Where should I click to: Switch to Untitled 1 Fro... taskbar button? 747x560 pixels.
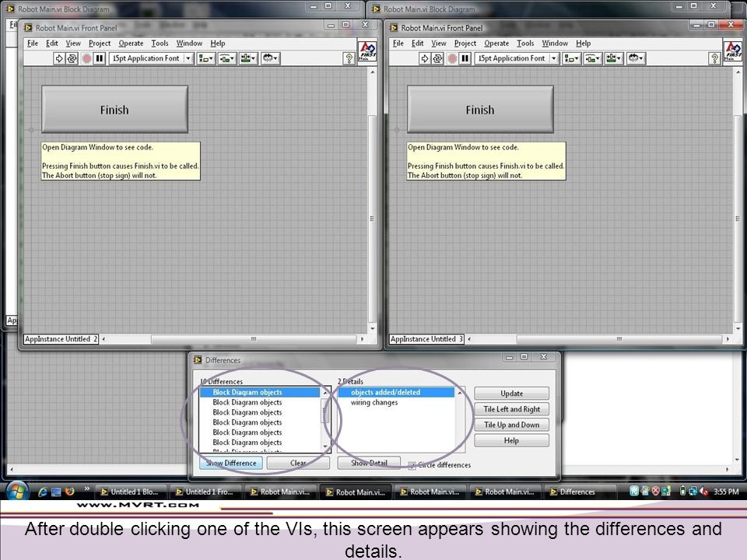point(205,492)
